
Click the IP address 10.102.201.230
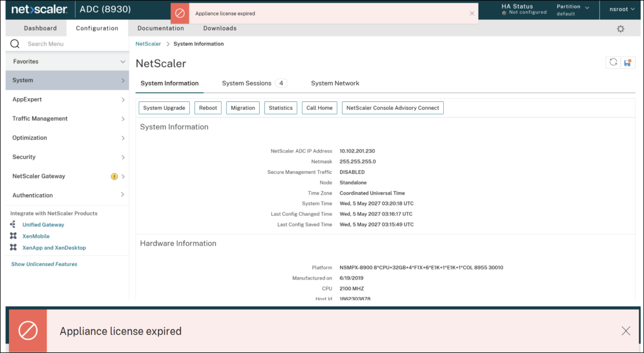tap(357, 151)
